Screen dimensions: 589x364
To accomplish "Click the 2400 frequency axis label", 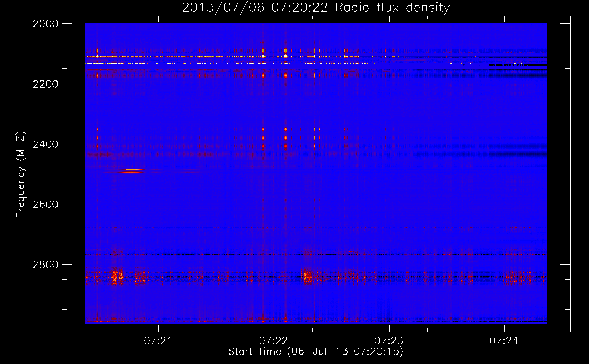I will point(46,144).
